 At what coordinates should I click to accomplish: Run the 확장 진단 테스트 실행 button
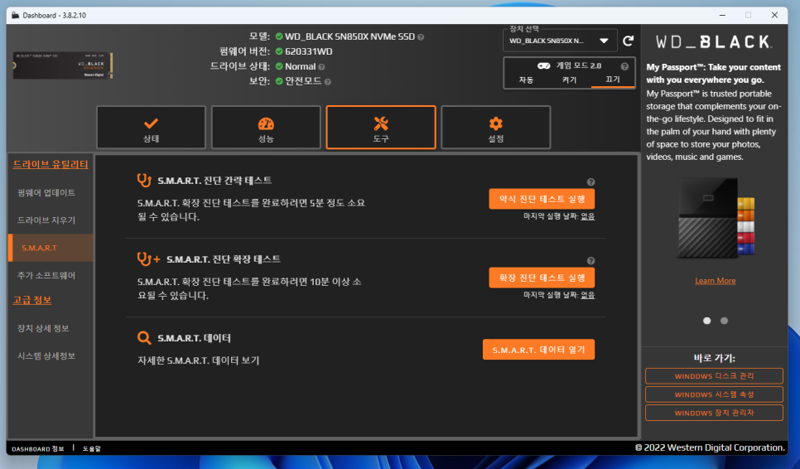coord(542,278)
